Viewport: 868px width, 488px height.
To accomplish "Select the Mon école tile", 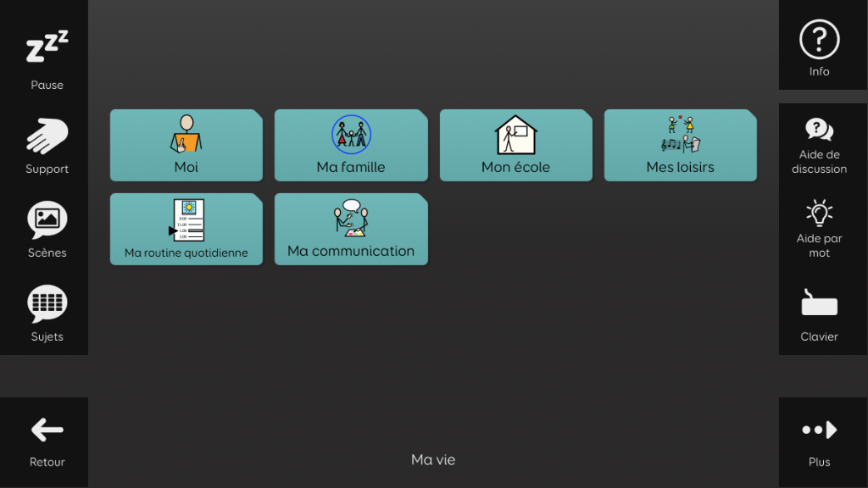I will coord(515,146).
